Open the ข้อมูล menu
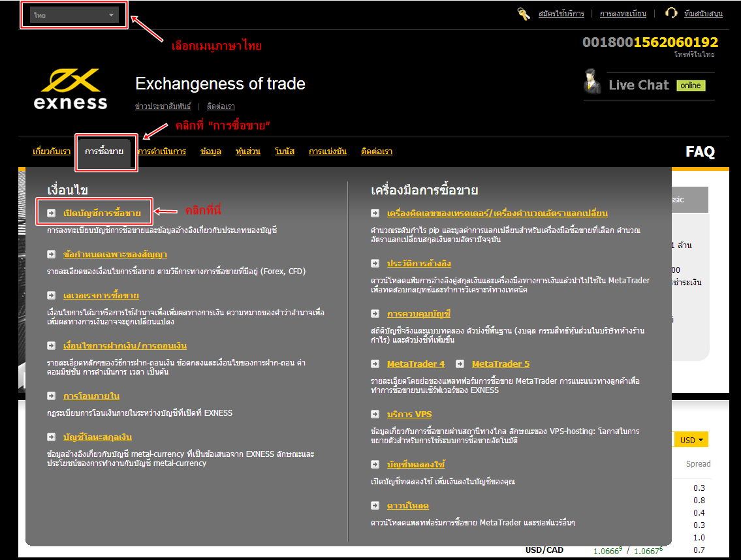The image size is (741, 560). click(x=211, y=151)
